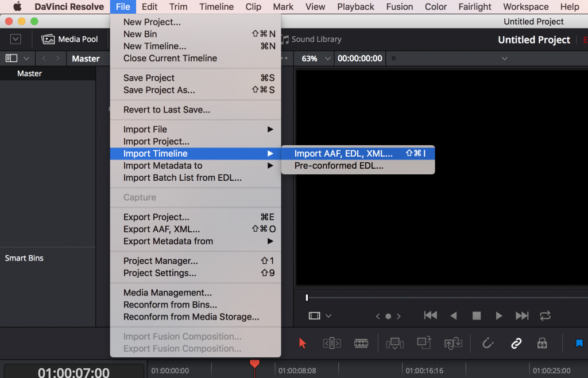Viewport: 588px width, 378px height.
Task: Jump to last frame in viewer
Action: pyautogui.click(x=521, y=316)
